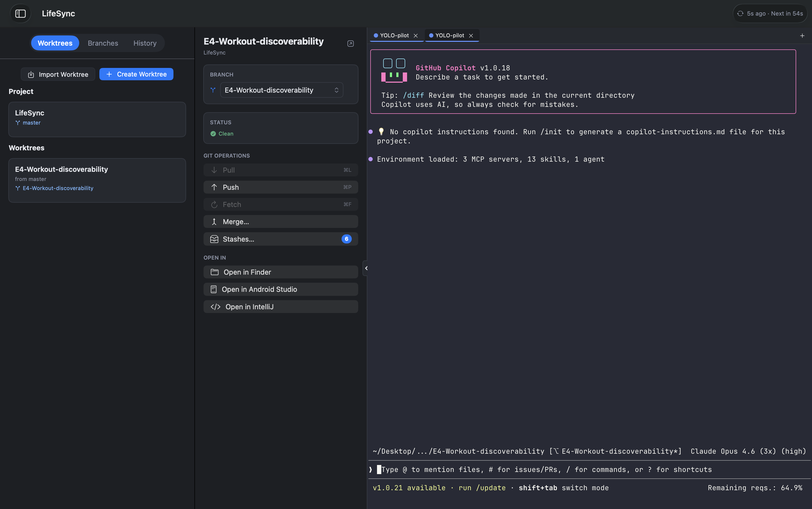Viewport: 812px width, 509px height.
Task: Select the LifeSync project card
Action: [97, 119]
